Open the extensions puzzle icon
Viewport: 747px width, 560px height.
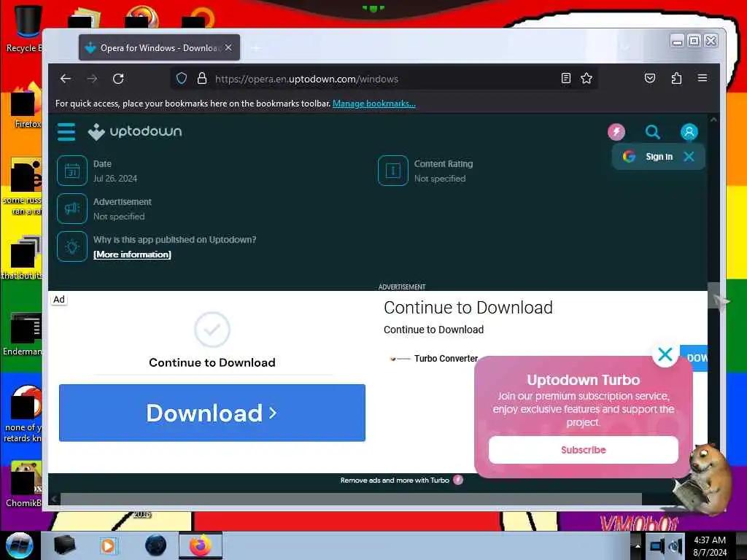(676, 78)
